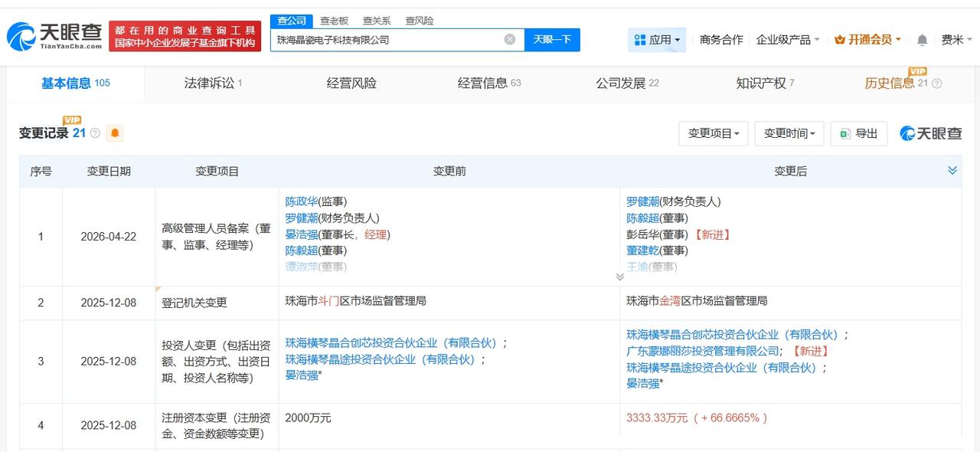Select the 查关系 search tab
980x452 pixels.
pyautogui.click(x=377, y=21)
